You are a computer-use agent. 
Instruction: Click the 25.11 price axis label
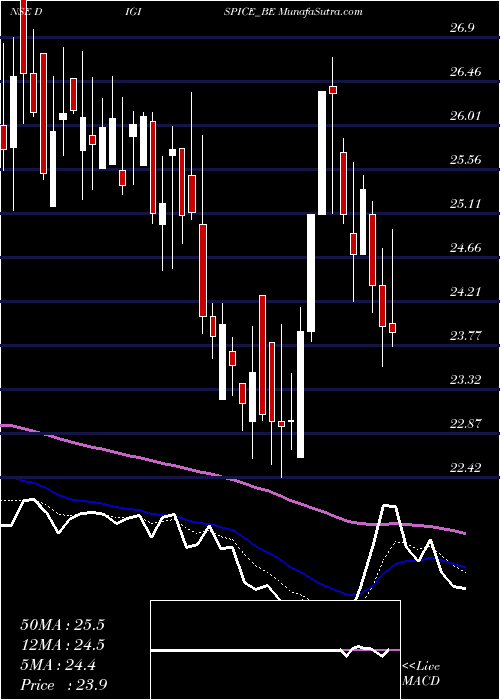point(466,204)
